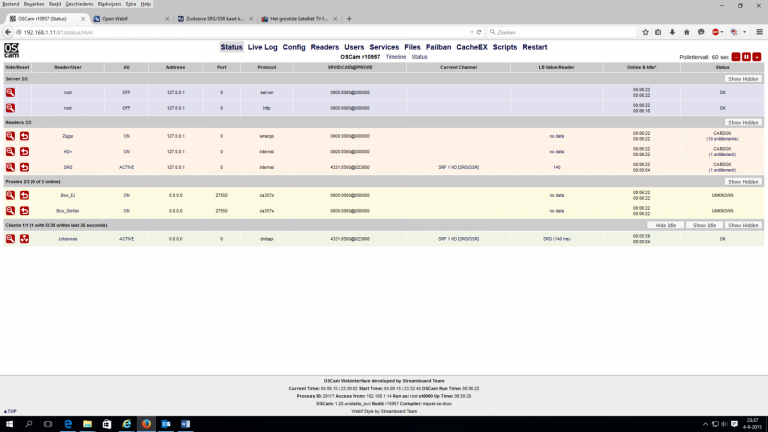Viewport: 768px width, 432px height.
Task: Click the kill icon next to Johannes
Action: coord(24,239)
